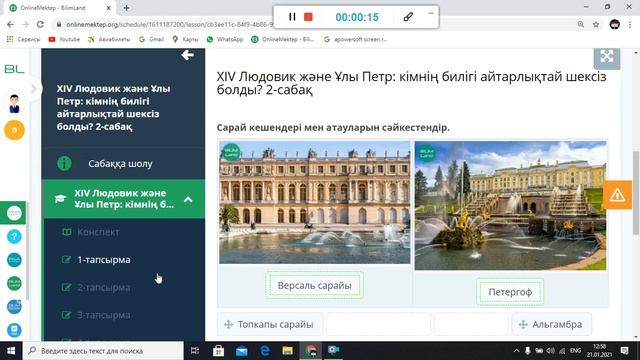Open the volume control in the tray
Screen dimensions: 640x360
[x=551, y=351]
